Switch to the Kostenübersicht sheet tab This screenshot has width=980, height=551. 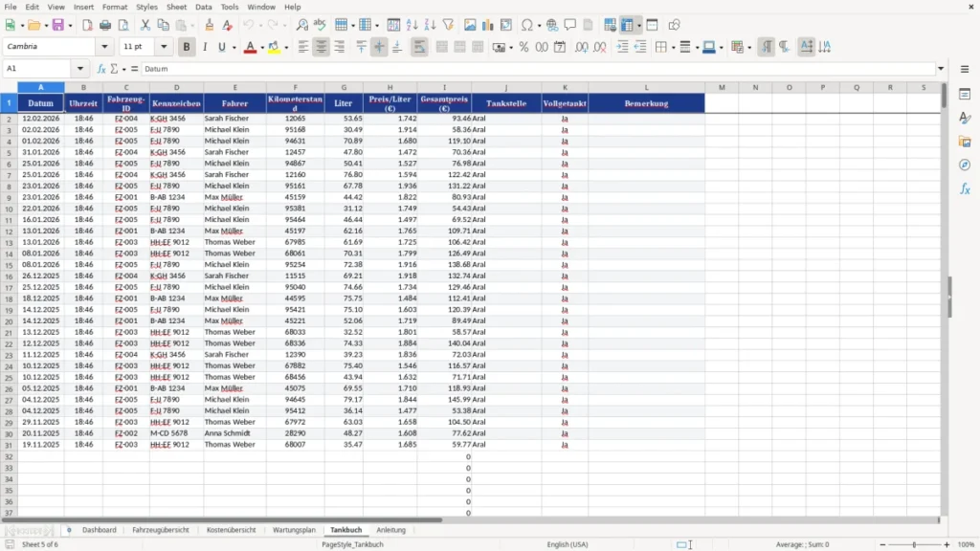point(232,530)
